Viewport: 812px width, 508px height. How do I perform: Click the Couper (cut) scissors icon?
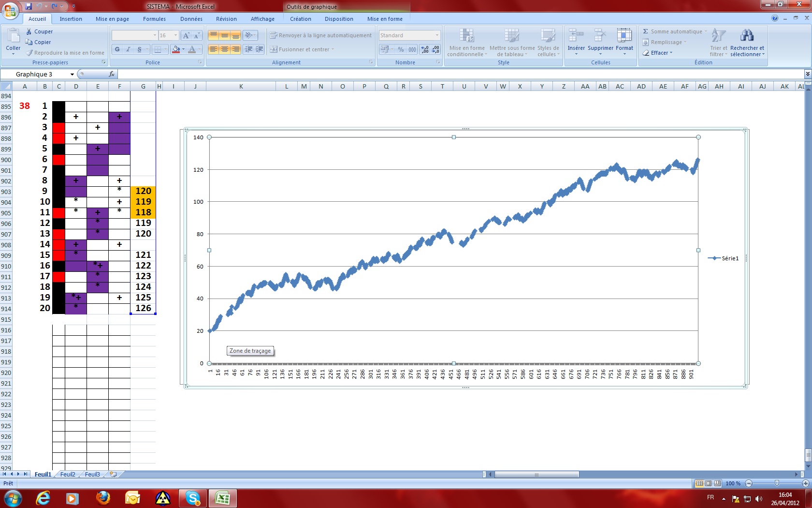tap(29, 31)
